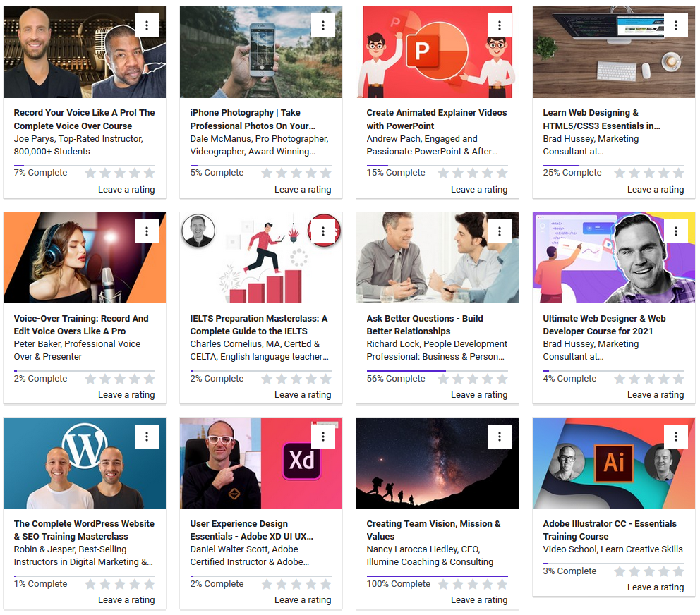Open more options for HTML5/CSS3 Essentials course
The image size is (700, 615).
676,25
